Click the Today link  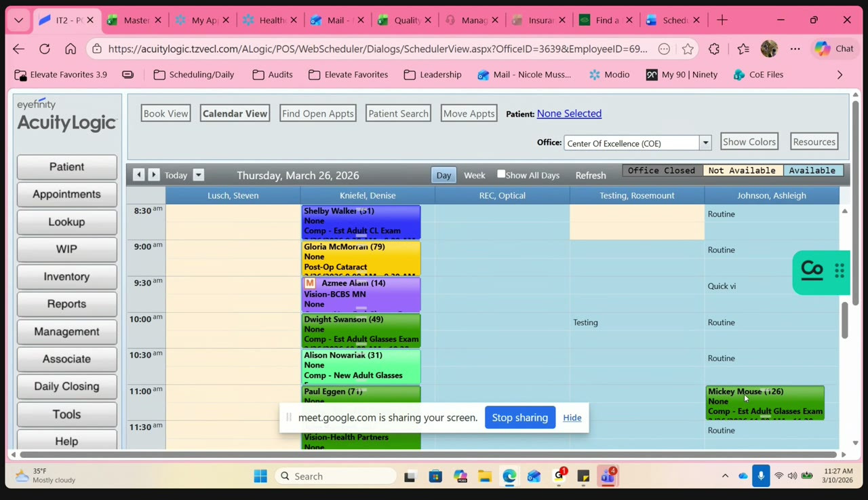[x=176, y=175]
